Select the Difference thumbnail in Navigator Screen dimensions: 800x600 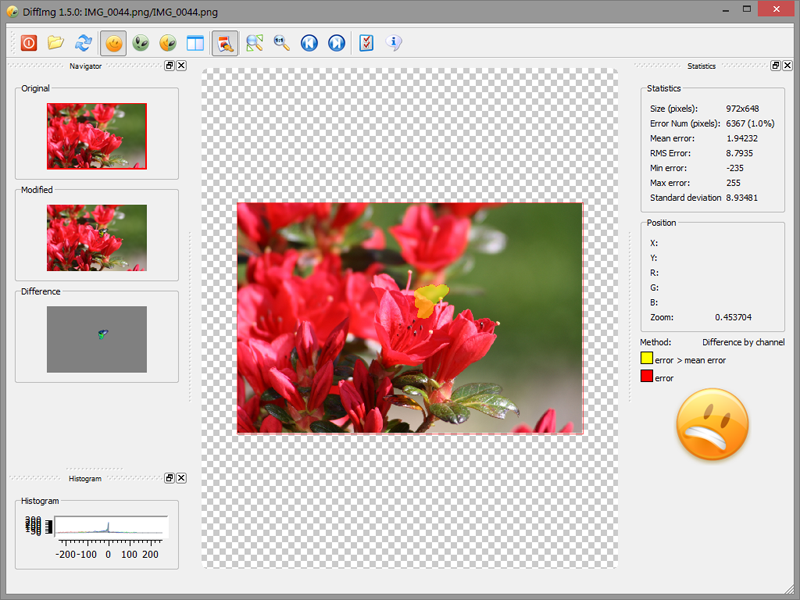click(96, 339)
